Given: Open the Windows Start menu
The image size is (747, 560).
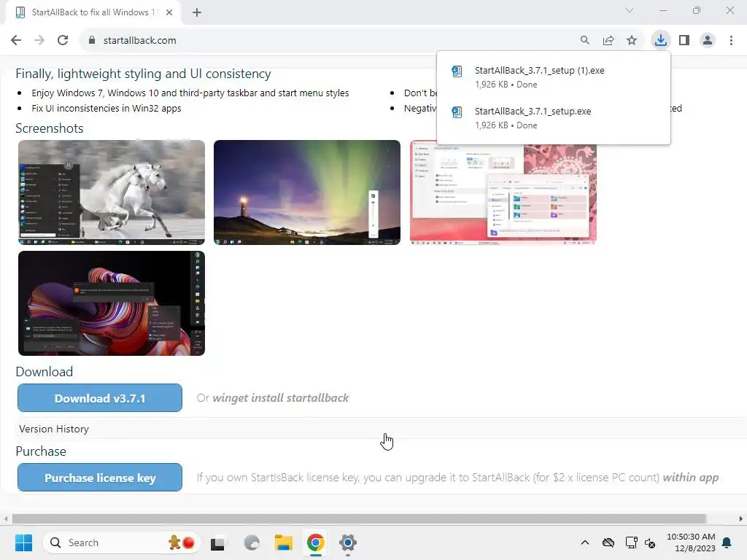Looking at the screenshot, I should (23, 542).
